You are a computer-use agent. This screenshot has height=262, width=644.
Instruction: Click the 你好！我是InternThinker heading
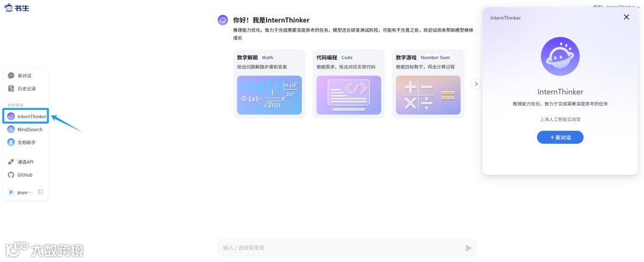(x=271, y=20)
